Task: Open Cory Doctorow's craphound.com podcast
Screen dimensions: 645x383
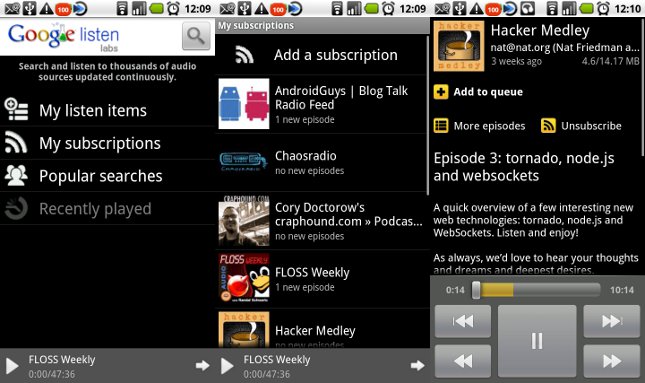Action: (322, 221)
